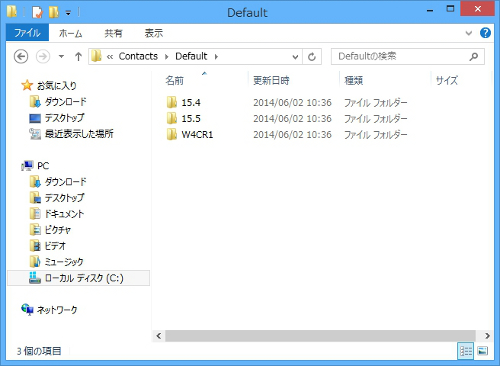Click the folder system icon in the title bar
Viewport: 500px width, 366px height.
click(12, 12)
